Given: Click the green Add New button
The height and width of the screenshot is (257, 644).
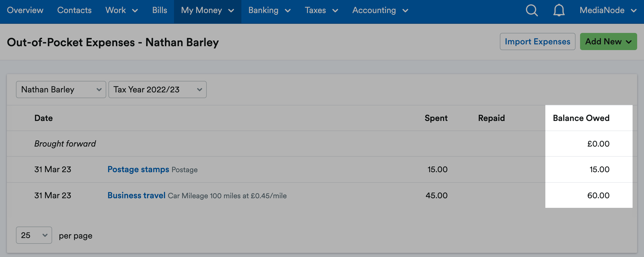Looking at the screenshot, I should click(x=608, y=42).
